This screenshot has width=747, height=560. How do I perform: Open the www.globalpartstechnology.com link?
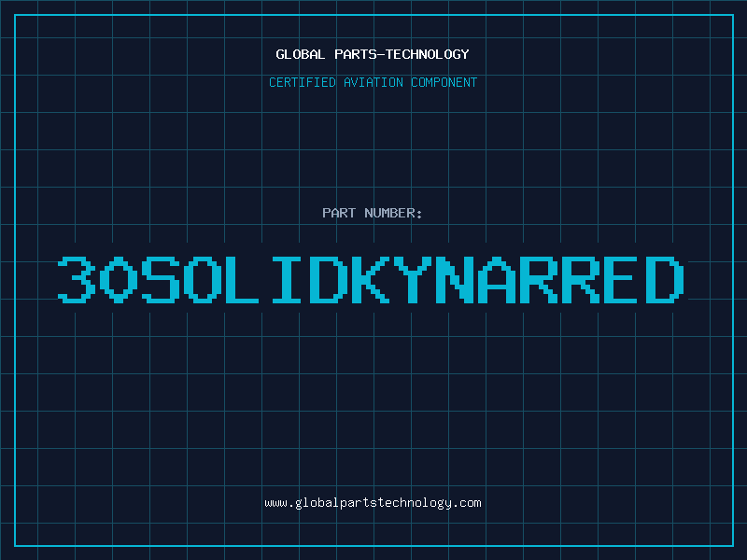373,503
